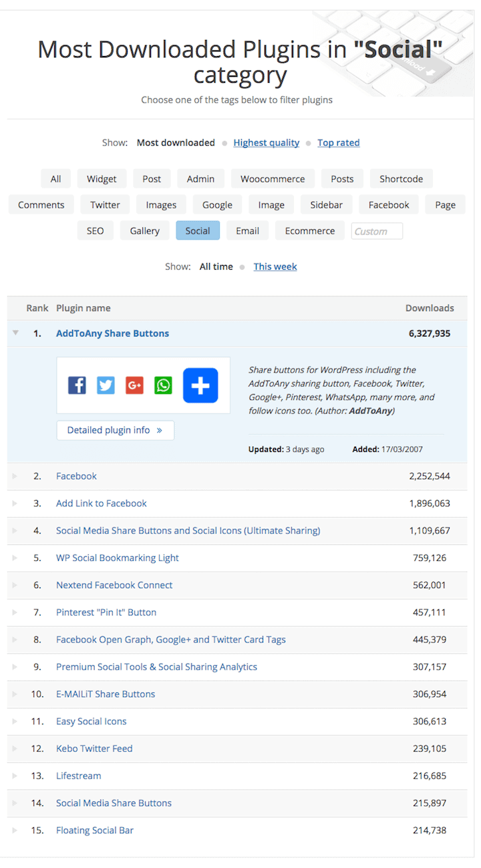Viewport: 481px width, 868px height.
Task: Expand Pinterest "Pin It" Button row arrow
Action: click(x=15, y=612)
